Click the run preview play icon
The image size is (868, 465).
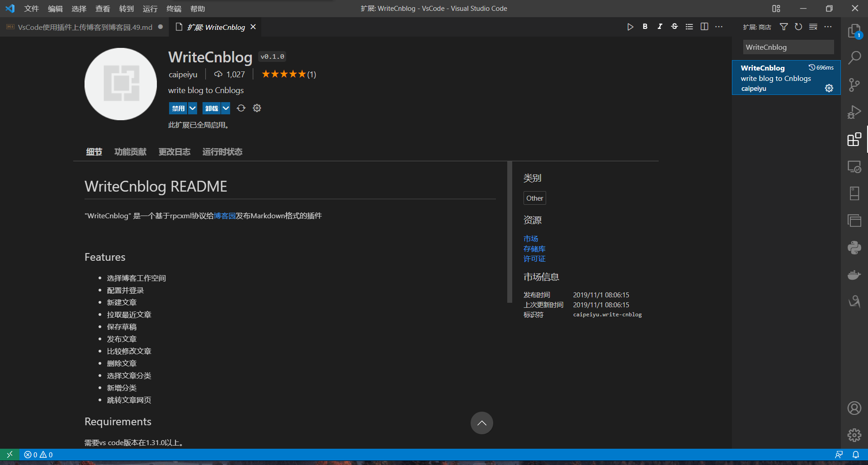[630, 27]
